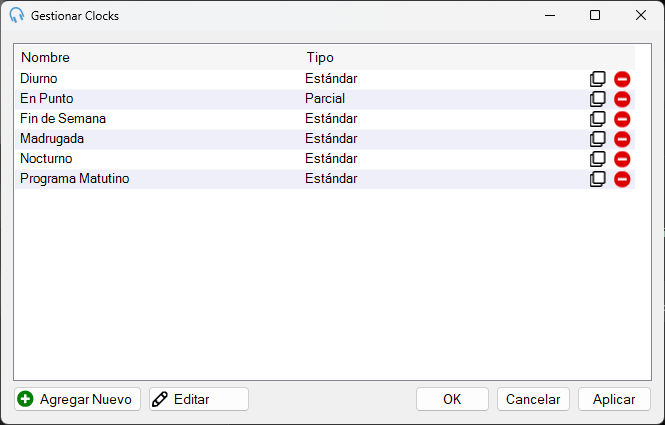The width and height of the screenshot is (665, 425).
Task: Delete the Diurno clock
Action: tap(622, 79)
